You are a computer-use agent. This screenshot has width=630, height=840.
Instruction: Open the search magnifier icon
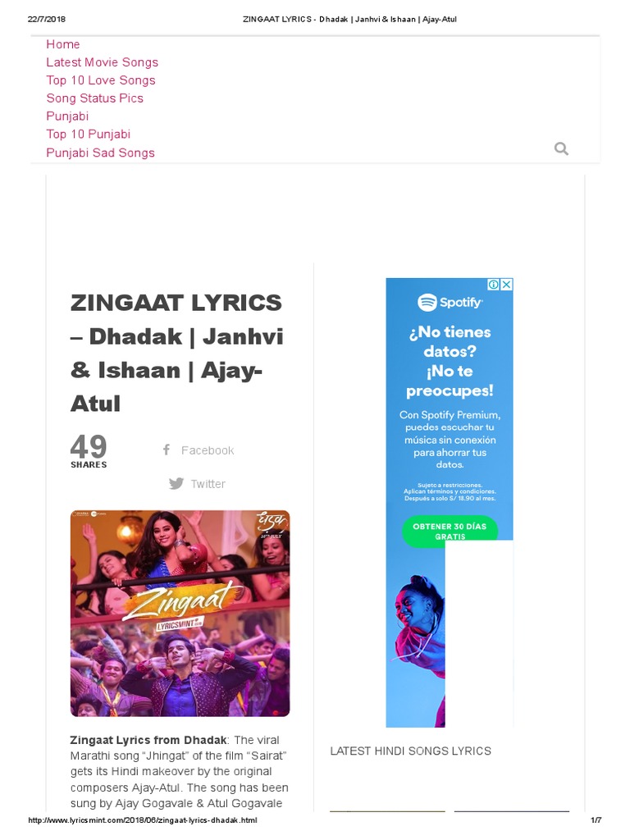(x=561, y=148)
